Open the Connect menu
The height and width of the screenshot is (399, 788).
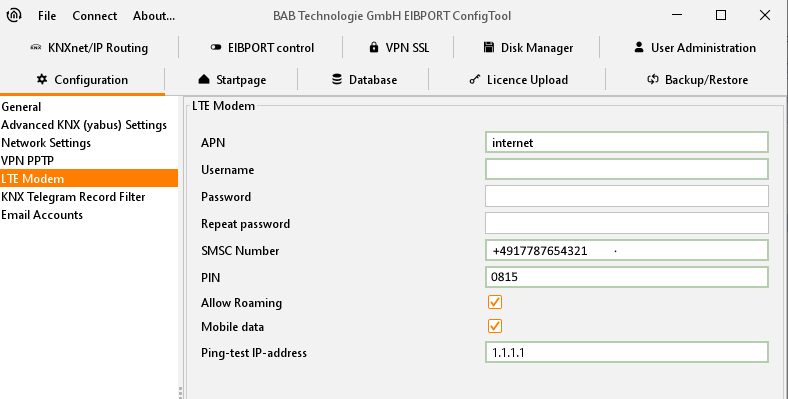[94, 16]
